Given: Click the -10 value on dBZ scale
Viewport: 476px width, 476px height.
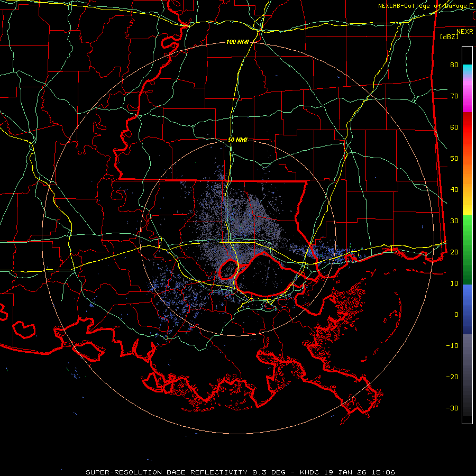Looking at the screenshot, I should [452, 345].
